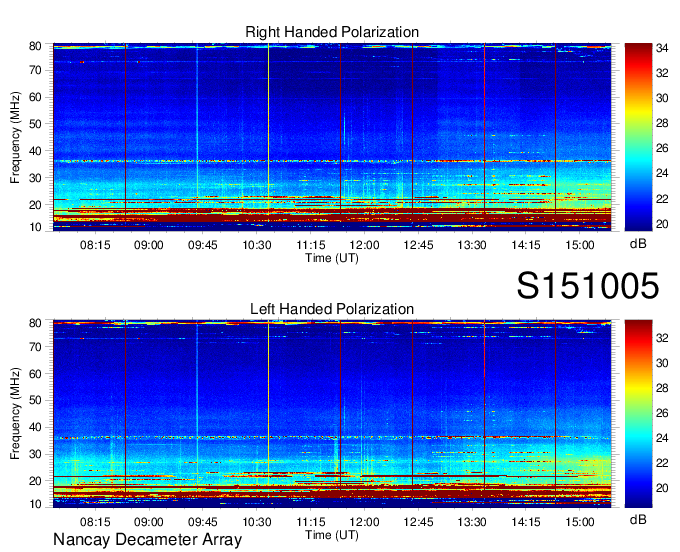This screenshot has height=552, width=680.
Task: Click 08:15 tick on Right Handed time axis
Action: coord(95,245)
